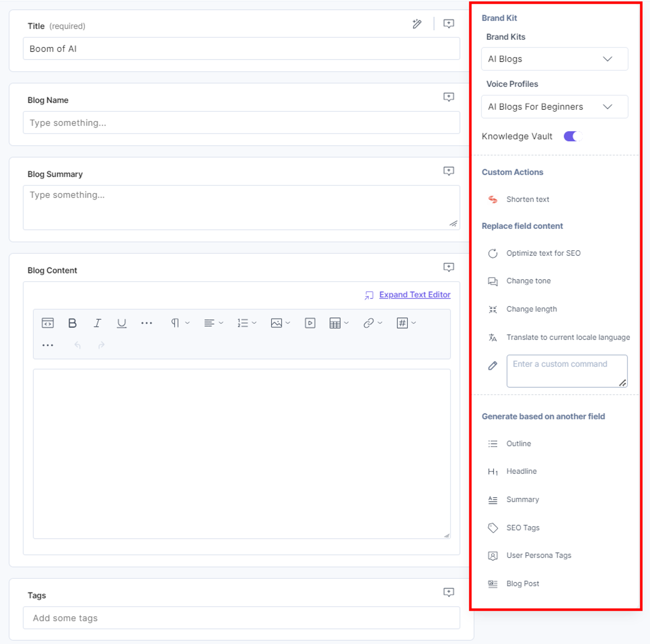Click the Expand Text Editor link
Screen dimensions: 650x644
click(415, 295)
